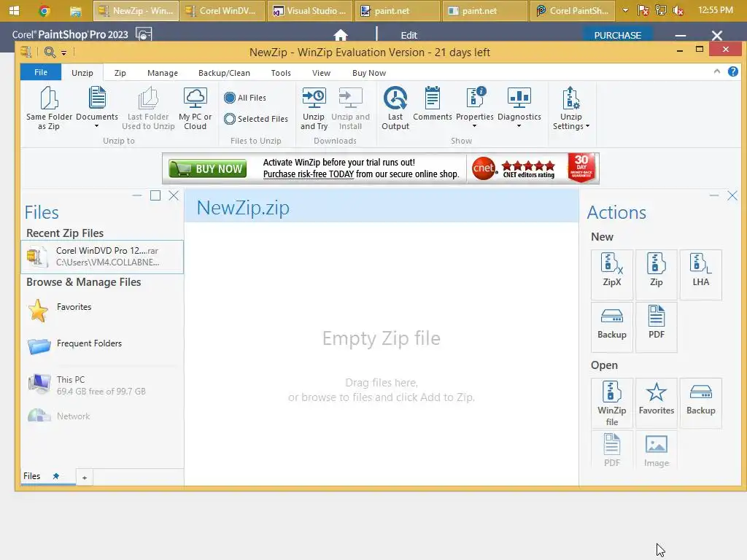This screenshot has height=560, width=747.
Task: Click the taskbar volume icon
Action: tap(678, 10)
